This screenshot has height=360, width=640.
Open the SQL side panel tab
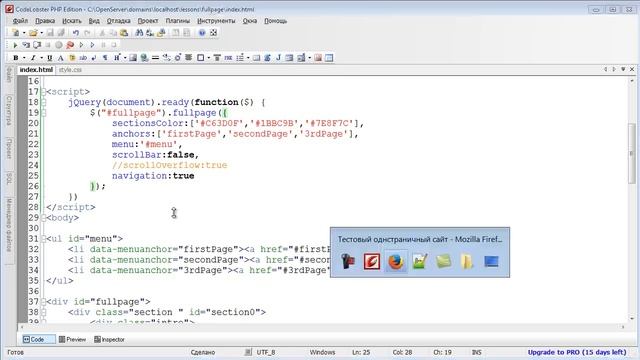pyautogui.click(x=9, y=178)
